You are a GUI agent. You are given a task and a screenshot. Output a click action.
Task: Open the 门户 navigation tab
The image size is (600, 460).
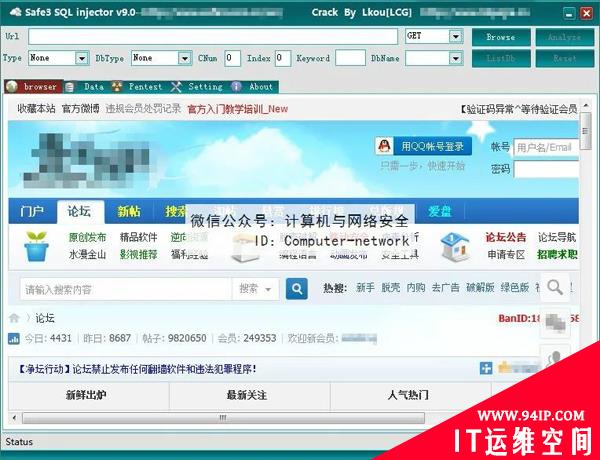tap(33, 211)
